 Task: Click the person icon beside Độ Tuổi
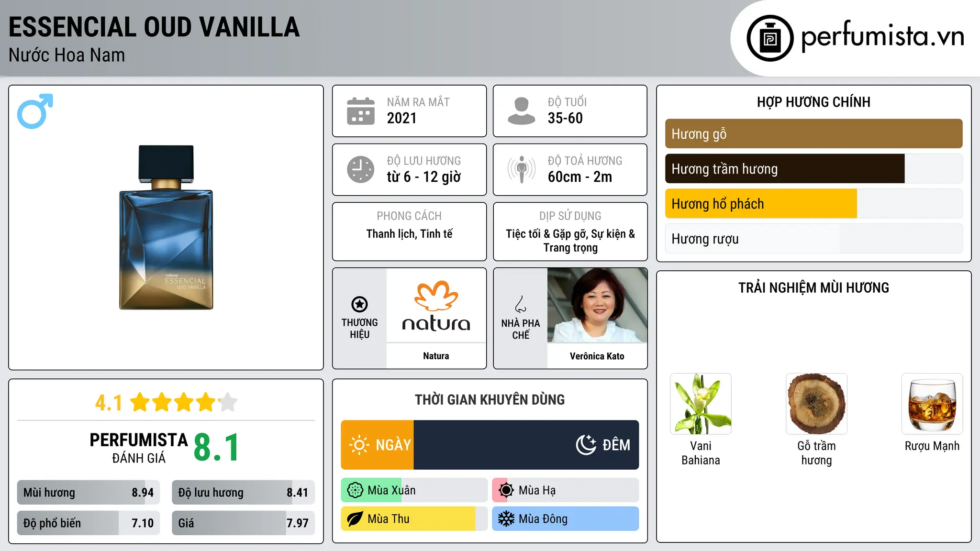(x=521, y=111)
